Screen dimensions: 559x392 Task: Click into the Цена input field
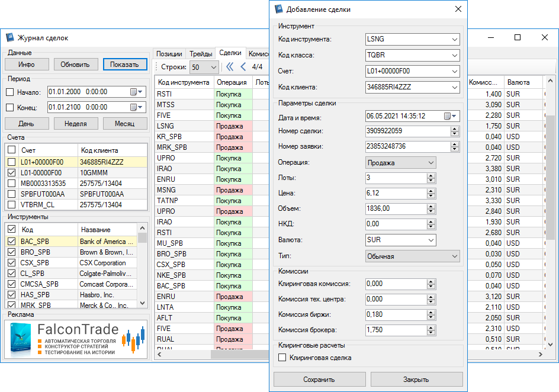(x=396, y=194)
